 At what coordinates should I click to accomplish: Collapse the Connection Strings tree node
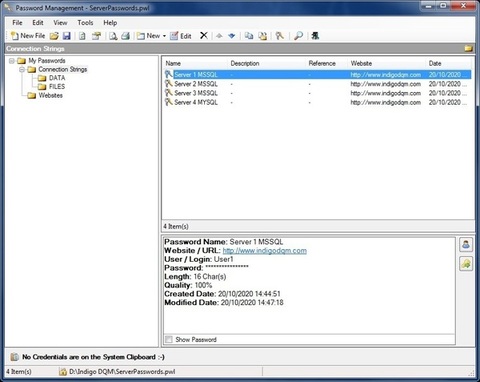[22, 69]
